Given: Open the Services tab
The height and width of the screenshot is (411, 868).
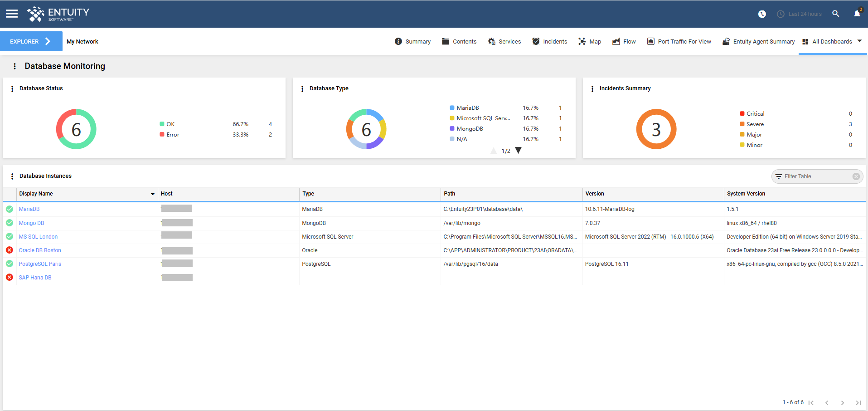Looking at the screenshot, I should coord(504,41).
